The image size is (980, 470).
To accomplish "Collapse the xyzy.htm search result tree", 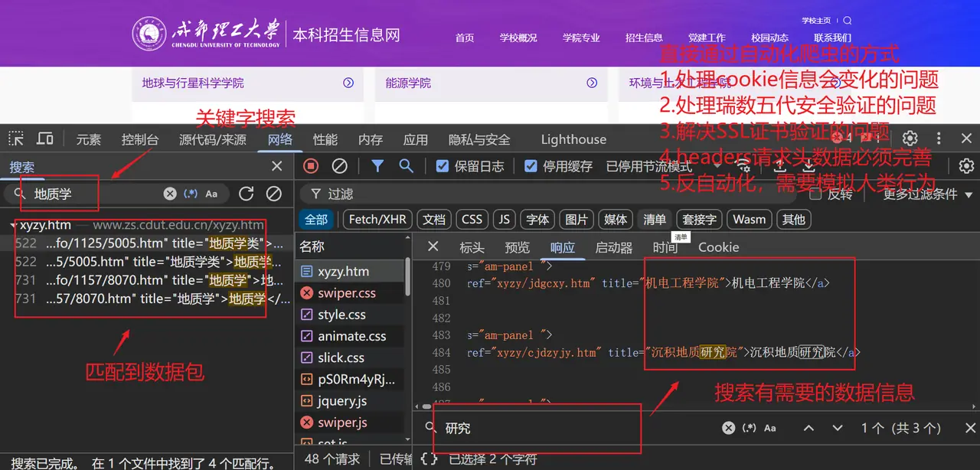I will 15,225.
